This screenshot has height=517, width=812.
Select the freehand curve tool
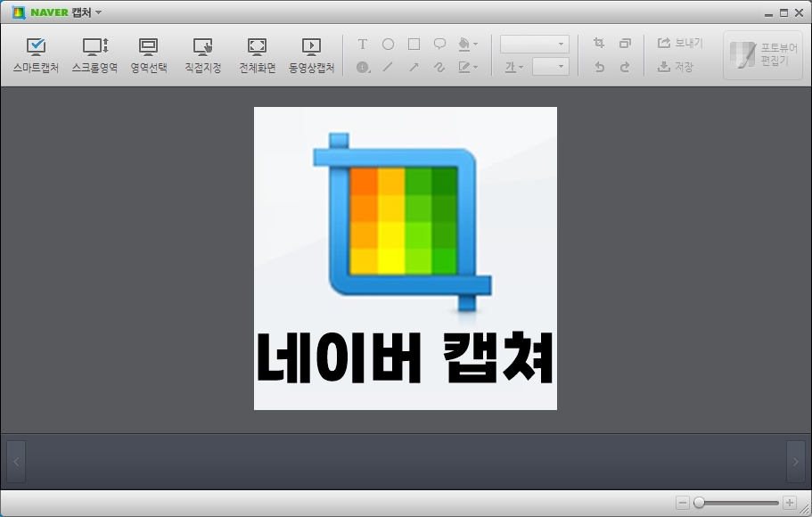pyautogui.click(x=439, y=68)
